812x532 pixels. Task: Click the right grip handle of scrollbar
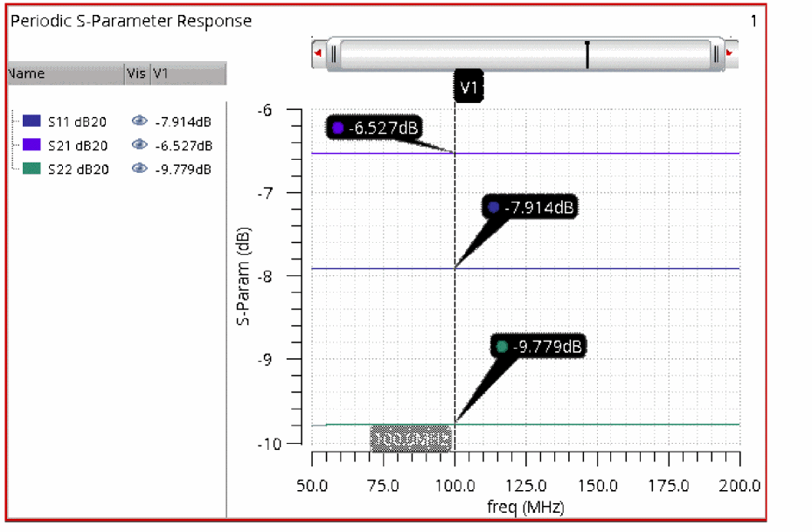click(x=716, y=54)
